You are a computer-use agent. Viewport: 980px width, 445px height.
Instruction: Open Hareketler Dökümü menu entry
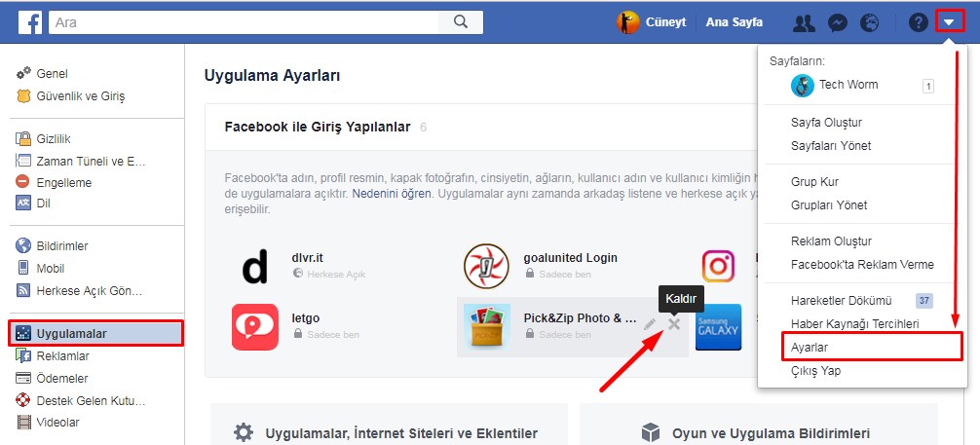841,301
